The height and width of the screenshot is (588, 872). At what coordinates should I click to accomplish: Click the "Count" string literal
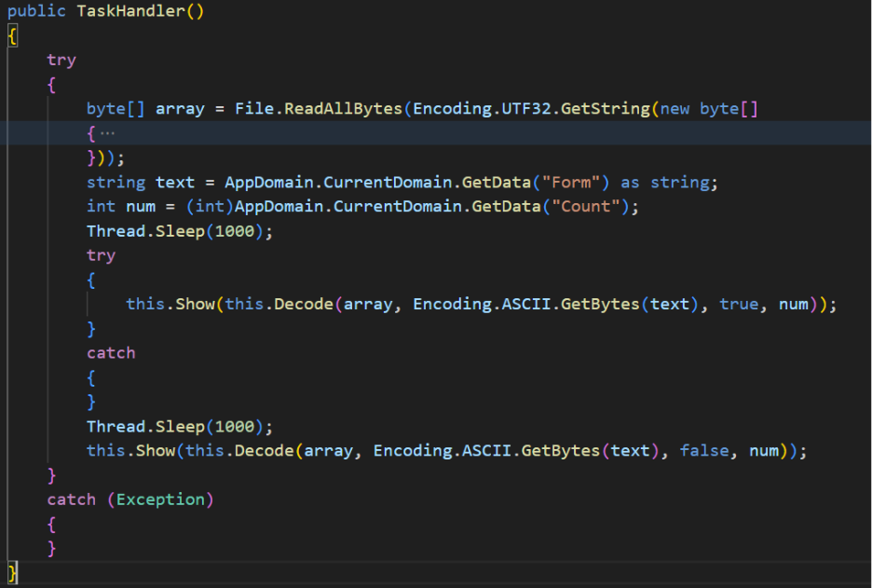click(586, 206)
